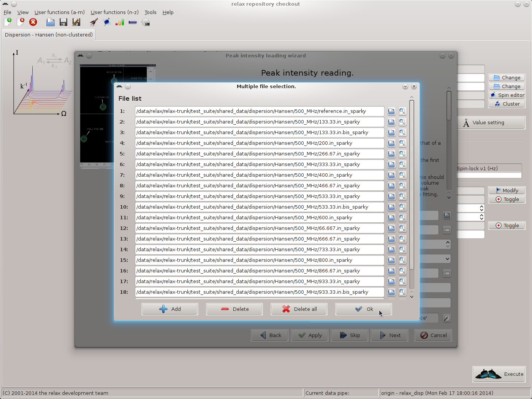Open the spin viewer molecule icon
The height and width of the screenshot is (399, 532).
pos(107,22)
